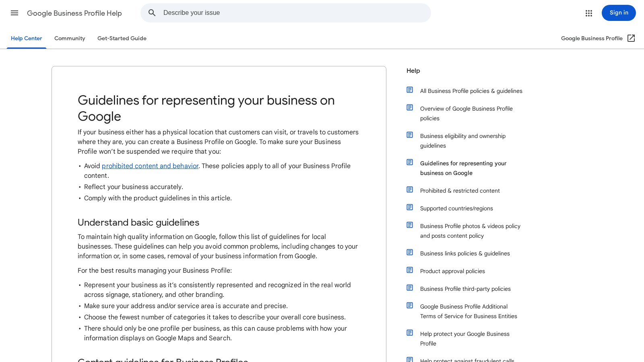The image size is (644, 362).
Task: Click the Understand basic guidelines heading
Action: click(138, 222)
